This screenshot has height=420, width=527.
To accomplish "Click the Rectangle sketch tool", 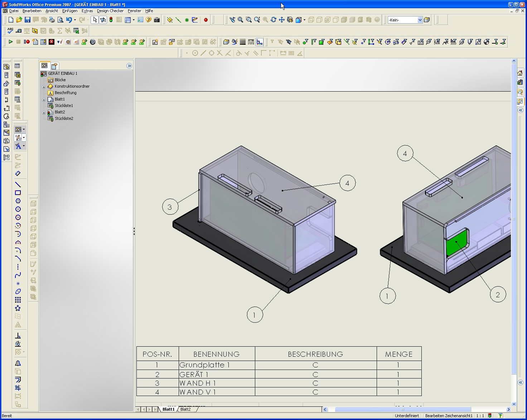I will (18, 193).
